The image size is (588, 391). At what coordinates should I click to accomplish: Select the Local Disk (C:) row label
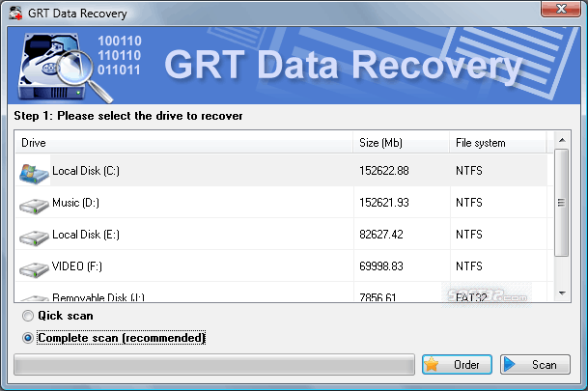click(86, 171)
